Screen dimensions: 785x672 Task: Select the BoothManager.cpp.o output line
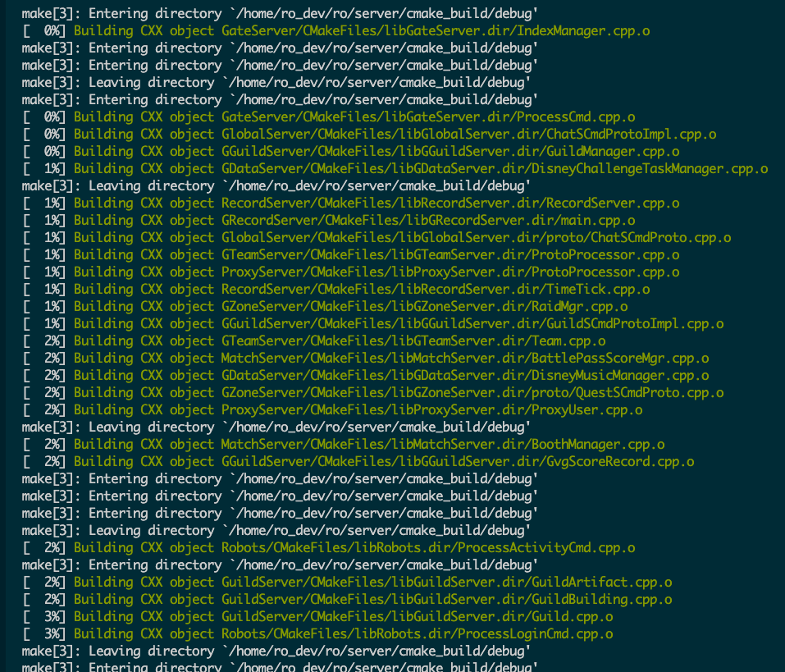point(368,444)
